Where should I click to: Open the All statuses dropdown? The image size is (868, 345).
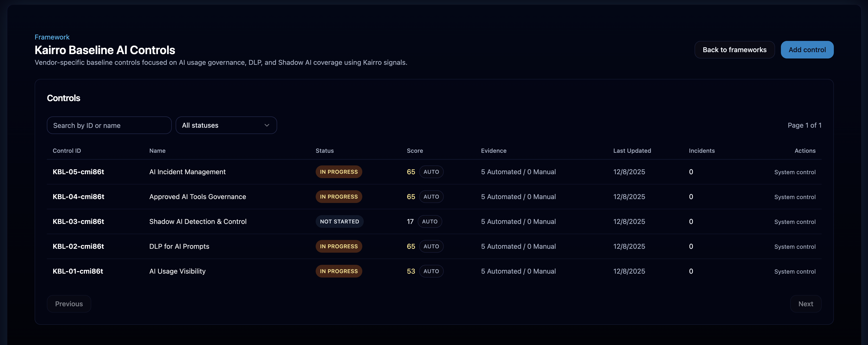point(226,125)
